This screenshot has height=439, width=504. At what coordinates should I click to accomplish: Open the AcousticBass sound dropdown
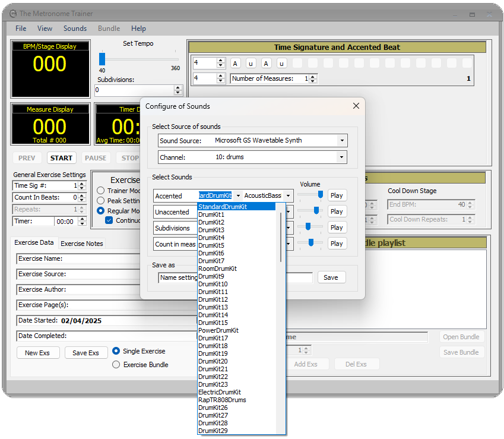[289, 195]
